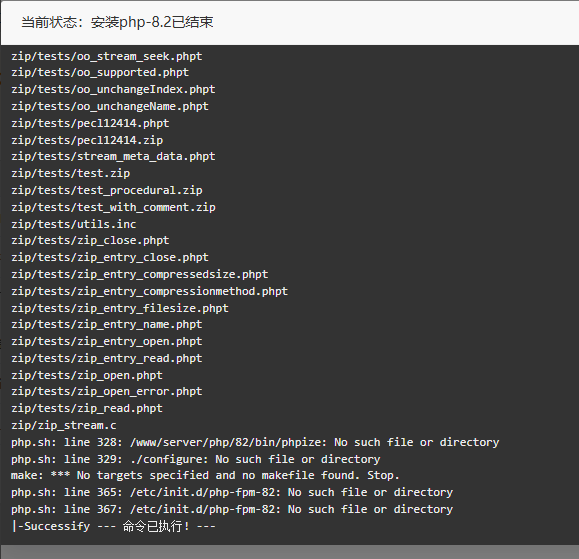Select the line 365 php-fpm-82 error
579x559 pixels.
(x=232, y=493)
